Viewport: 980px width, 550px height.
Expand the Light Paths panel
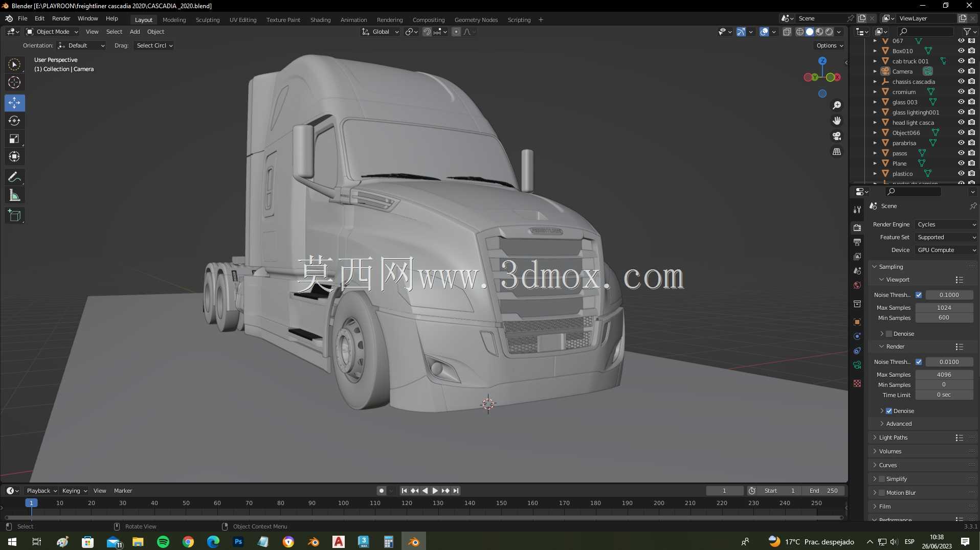(x=893, y=438)
